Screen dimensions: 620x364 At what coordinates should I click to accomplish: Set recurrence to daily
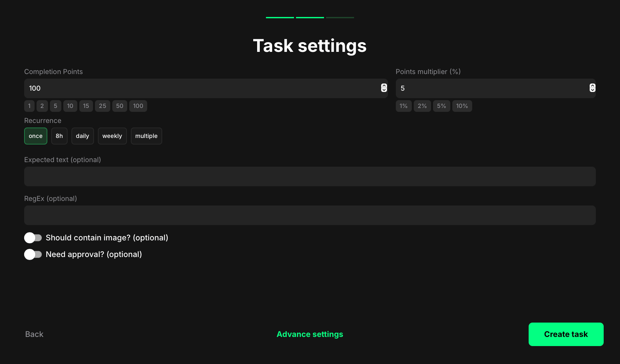pyautogui.click(x=83, y=136)
